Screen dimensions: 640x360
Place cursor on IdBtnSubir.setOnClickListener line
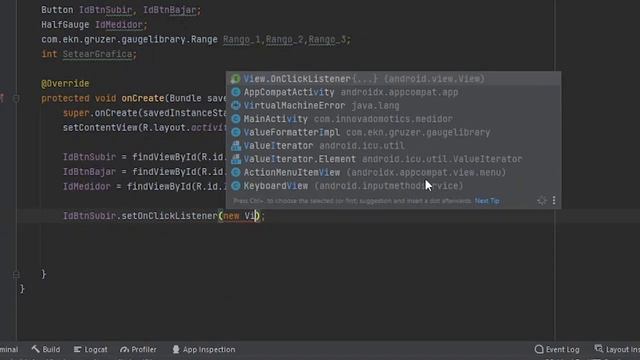[x=163, y=216]
